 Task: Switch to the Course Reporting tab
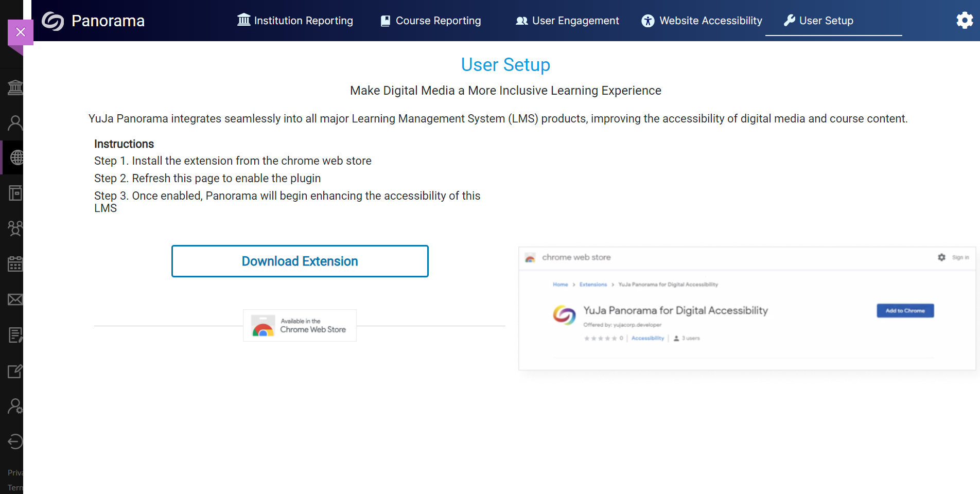(x=430, y=21)
